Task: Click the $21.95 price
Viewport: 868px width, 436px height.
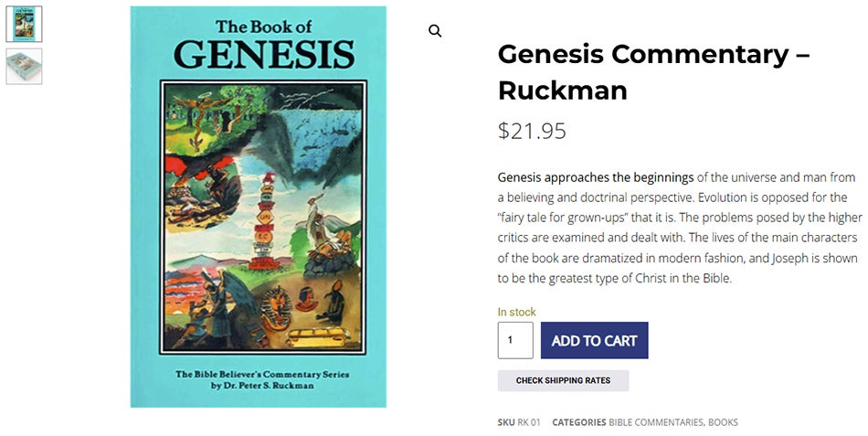Action: (532, 131)
